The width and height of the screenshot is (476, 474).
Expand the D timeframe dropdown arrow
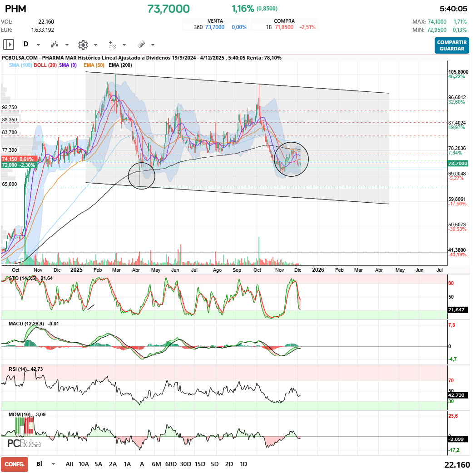click(38, 45)
